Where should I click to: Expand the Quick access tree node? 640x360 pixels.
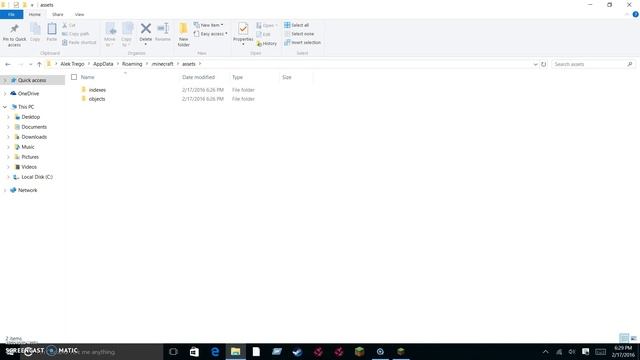pyautogui.click(x=5, y=80)
